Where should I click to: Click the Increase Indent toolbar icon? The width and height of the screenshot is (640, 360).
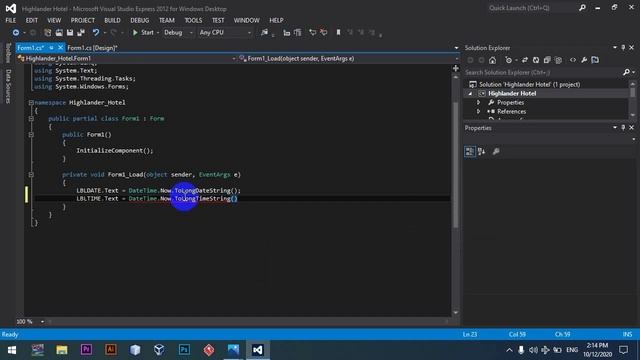pyautogui.click(x=298, y=32)
